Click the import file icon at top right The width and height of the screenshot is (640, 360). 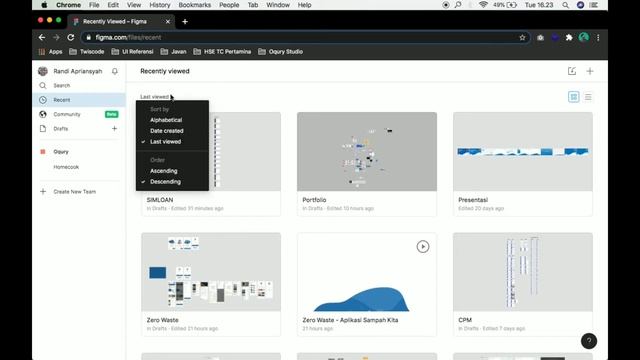[572, 71]
